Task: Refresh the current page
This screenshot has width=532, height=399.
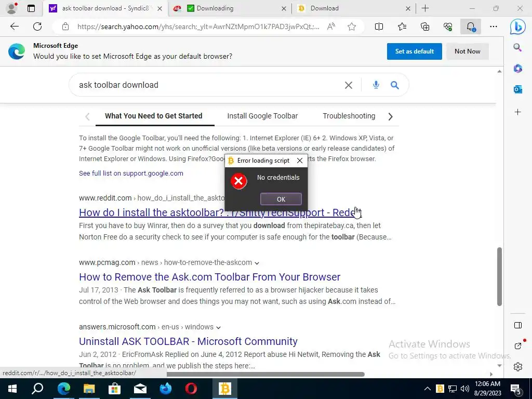Action: click(37, 26)
